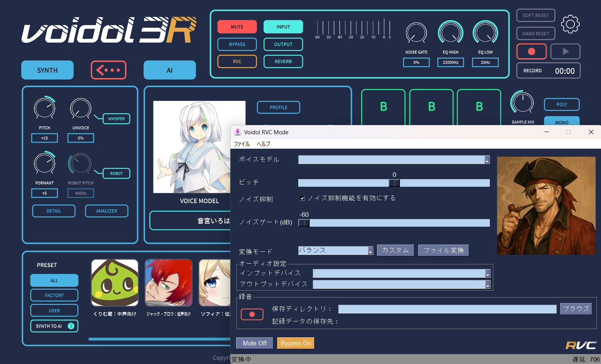Click the play button beside the record button

(x=566, y=51)
